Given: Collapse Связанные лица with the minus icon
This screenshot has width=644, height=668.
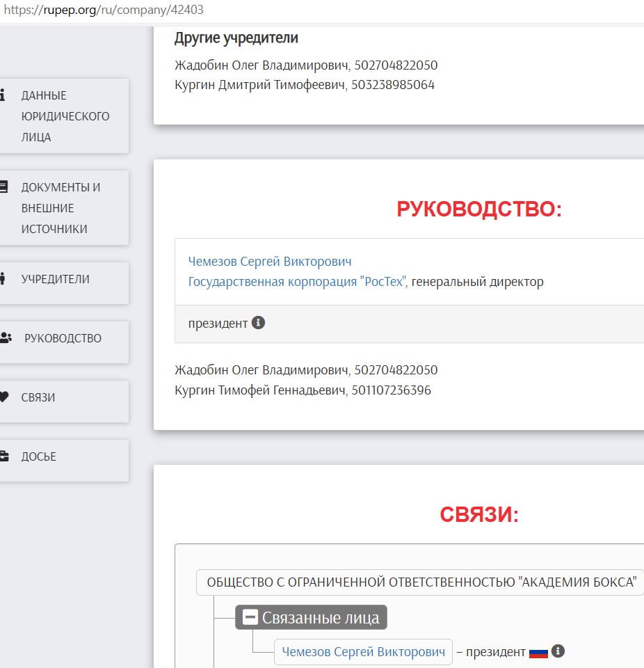Looking at the screenshot, I should (x=250, y=617).
